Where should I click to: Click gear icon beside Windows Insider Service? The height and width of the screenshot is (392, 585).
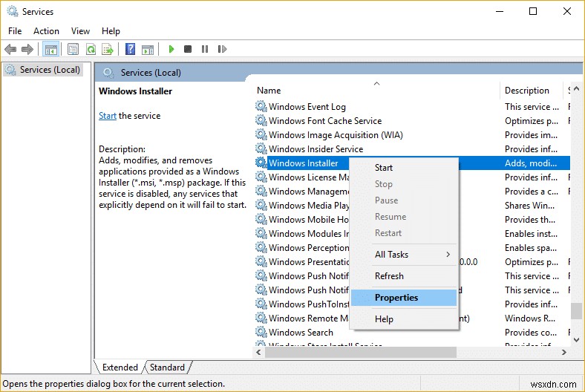(x=261, y=148)
